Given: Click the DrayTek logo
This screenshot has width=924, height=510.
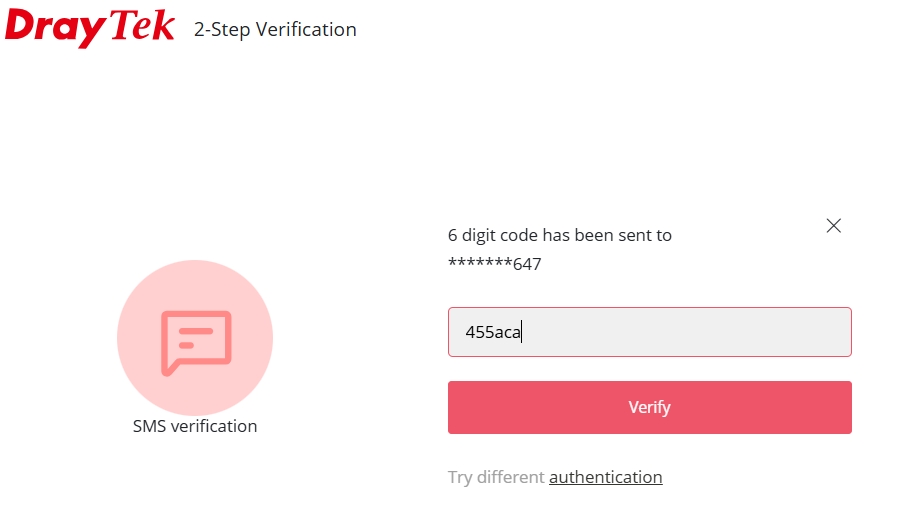Looking at the screenshot, I should click(90, 27).
